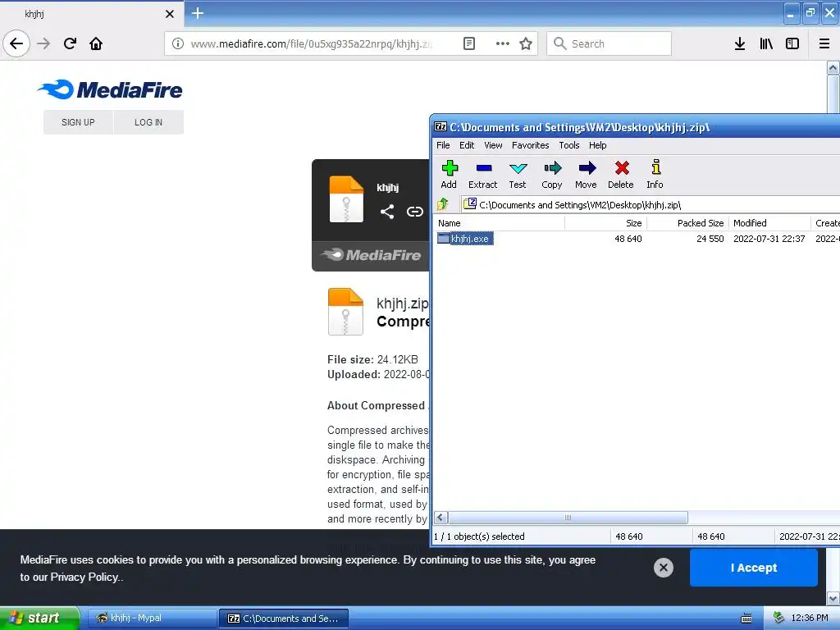Open the Help menu in 7-Zip

click(x=598, y=145)
